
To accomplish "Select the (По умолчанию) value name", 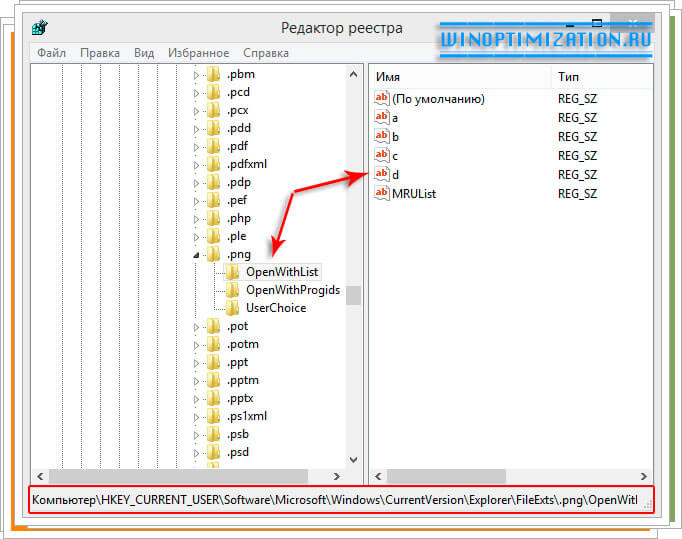I will pos(438,99).
